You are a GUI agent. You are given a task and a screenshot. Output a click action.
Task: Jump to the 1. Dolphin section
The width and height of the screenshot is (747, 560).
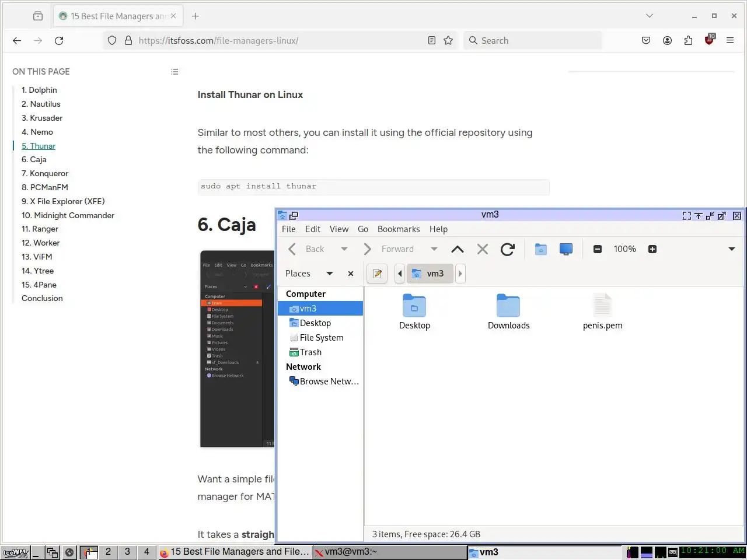(x=39, y=90)
